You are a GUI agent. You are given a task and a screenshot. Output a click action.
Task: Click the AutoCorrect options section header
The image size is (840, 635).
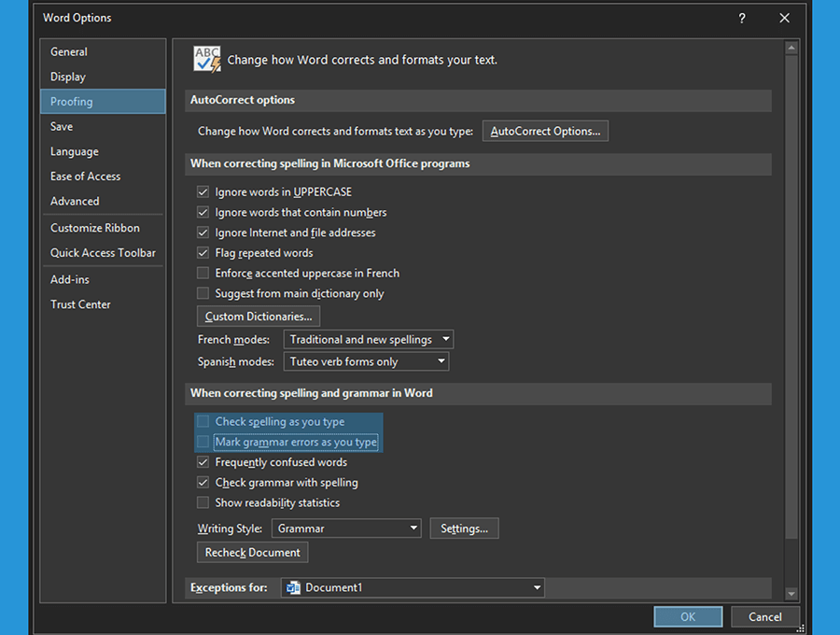pos(479,100)
